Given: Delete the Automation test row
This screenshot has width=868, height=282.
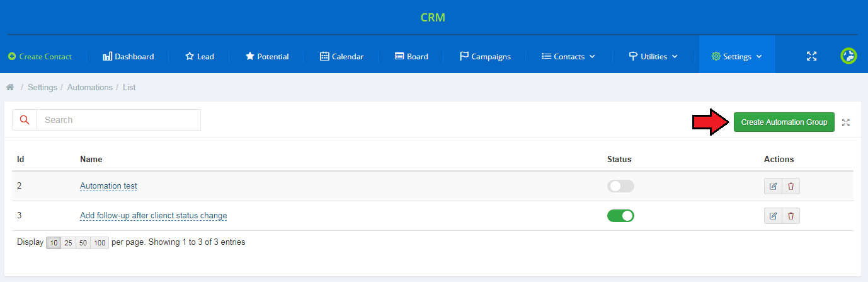Looking at the screenshot, I should (x=791, y=186).
